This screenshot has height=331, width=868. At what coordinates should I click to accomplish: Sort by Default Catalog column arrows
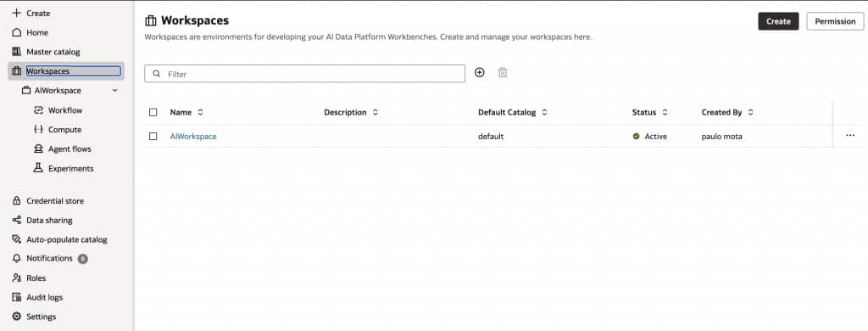(545, 112)
